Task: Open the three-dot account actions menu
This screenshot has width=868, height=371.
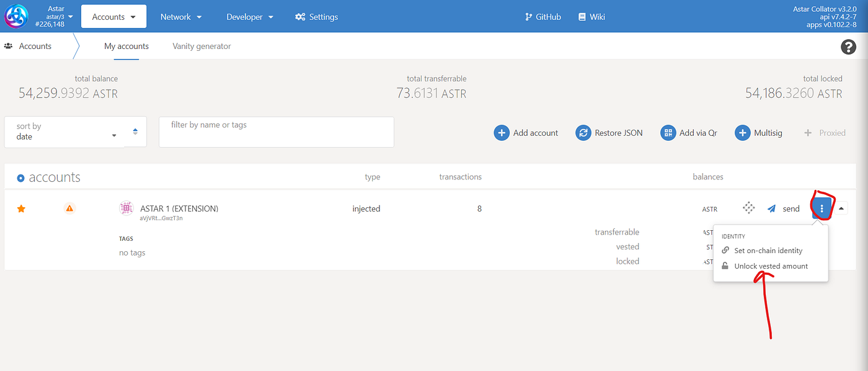Action: coord(822,208)
